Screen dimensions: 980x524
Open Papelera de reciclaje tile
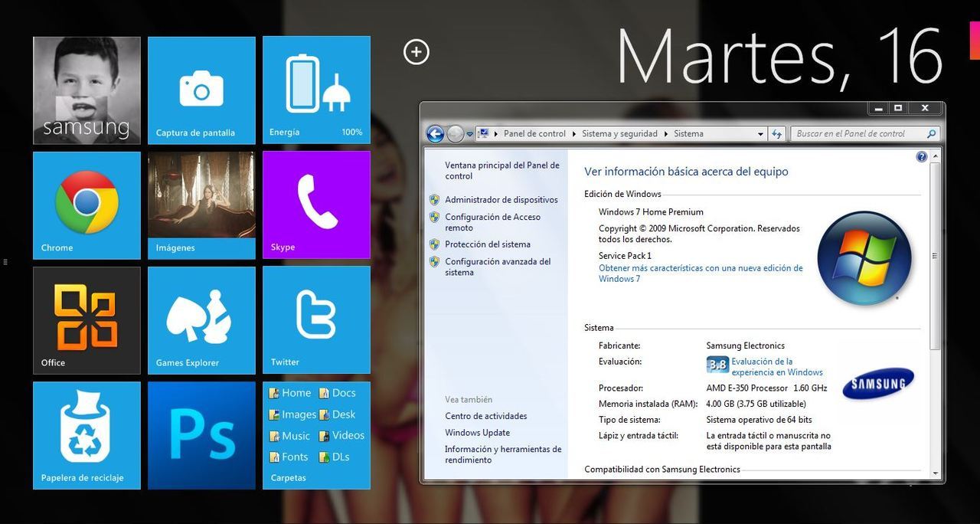(x=87, y=435)
